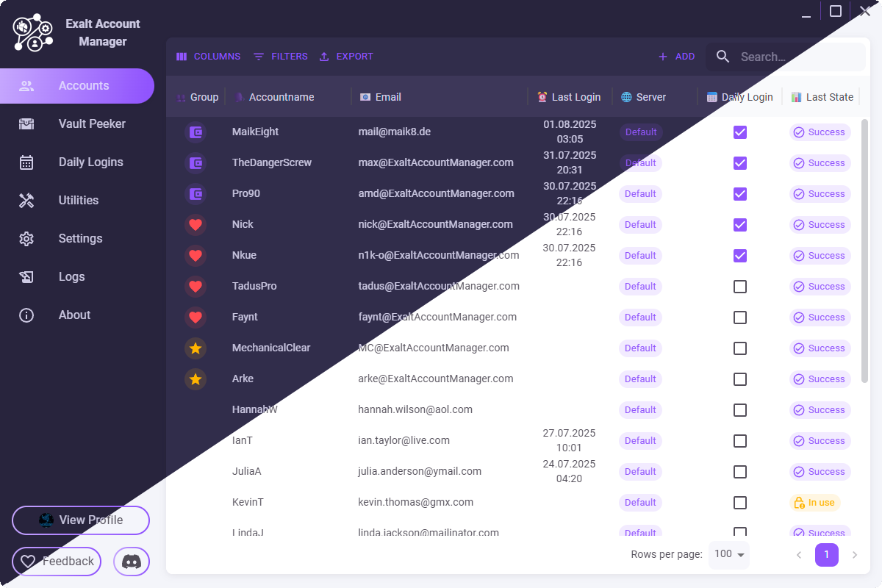Open the Logs page
The width and height of the screenshot is (882, 588).
tap(76, 277)
